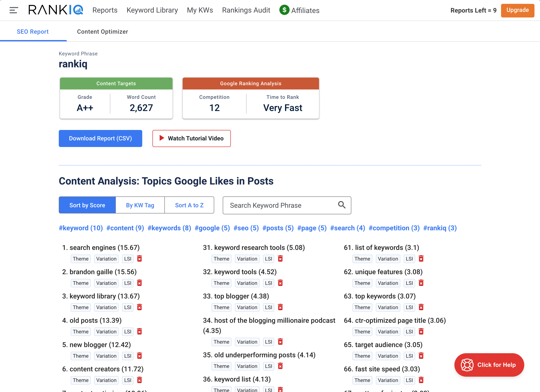Switch sorting to By KW Tag
Image resolution: width=540 pixels, height=392 pixels.
pos(140,205)
